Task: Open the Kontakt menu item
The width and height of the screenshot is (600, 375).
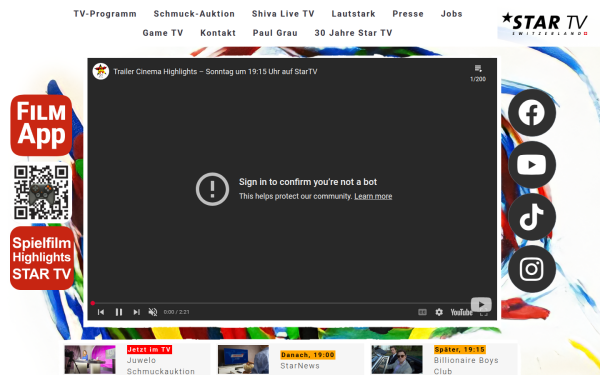Action: (218, 33)
